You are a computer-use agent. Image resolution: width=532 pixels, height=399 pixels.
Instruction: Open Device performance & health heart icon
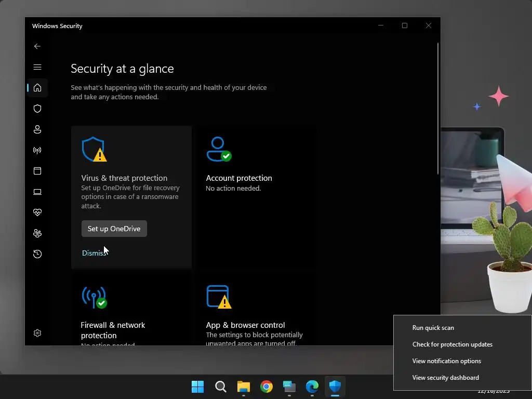[x=37, y=212]
